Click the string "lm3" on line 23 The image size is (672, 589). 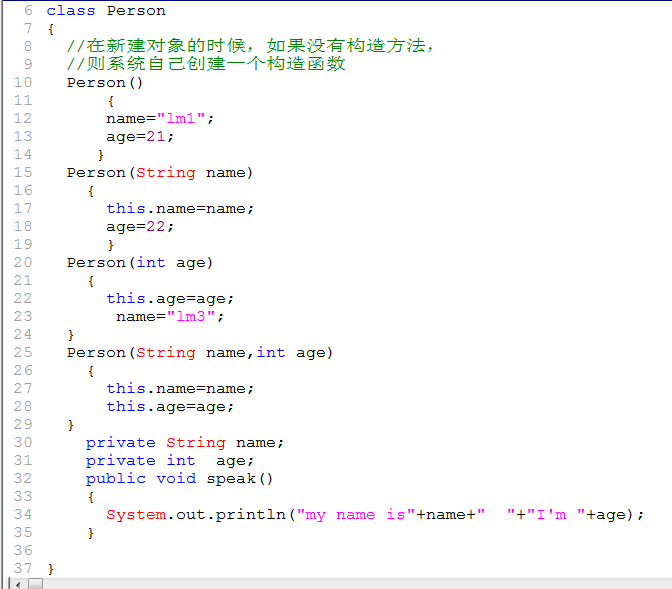(x=191, y=316)
